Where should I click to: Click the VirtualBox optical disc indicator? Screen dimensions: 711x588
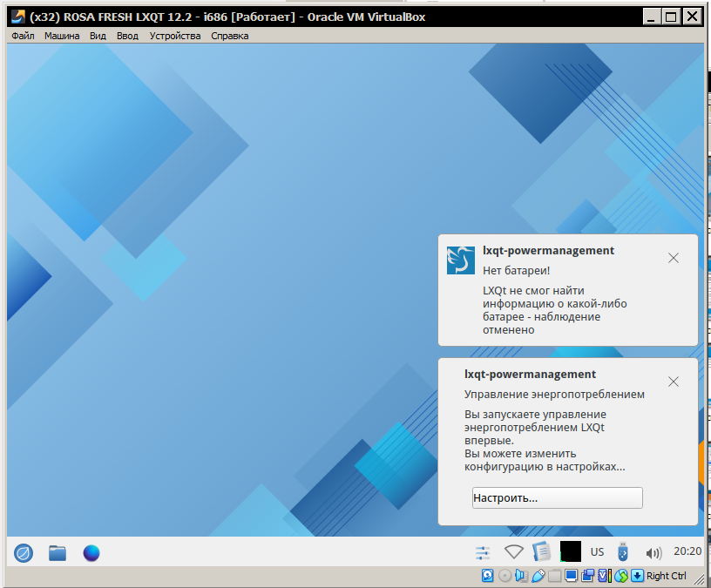[x=504, y=576]
